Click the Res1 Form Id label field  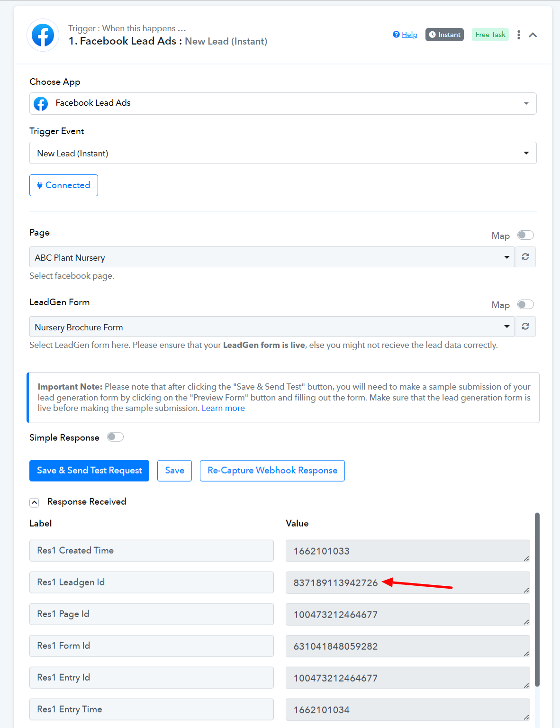152,646
